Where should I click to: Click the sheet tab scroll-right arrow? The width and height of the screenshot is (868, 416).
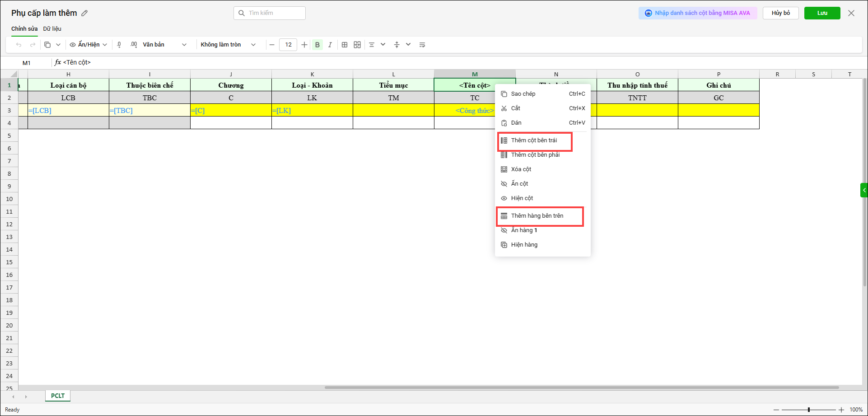(26, 397)
